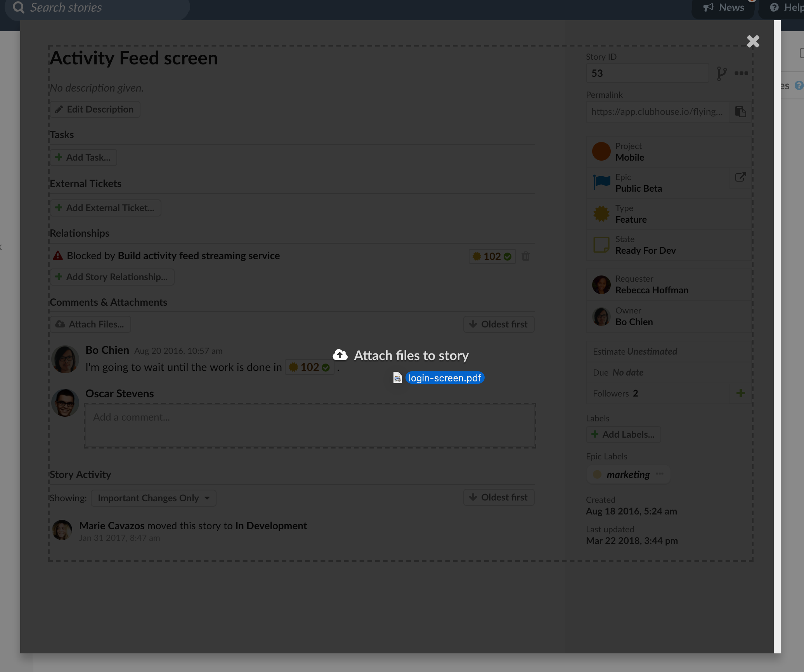Open the Help menu item

click(x=786, y=7)
